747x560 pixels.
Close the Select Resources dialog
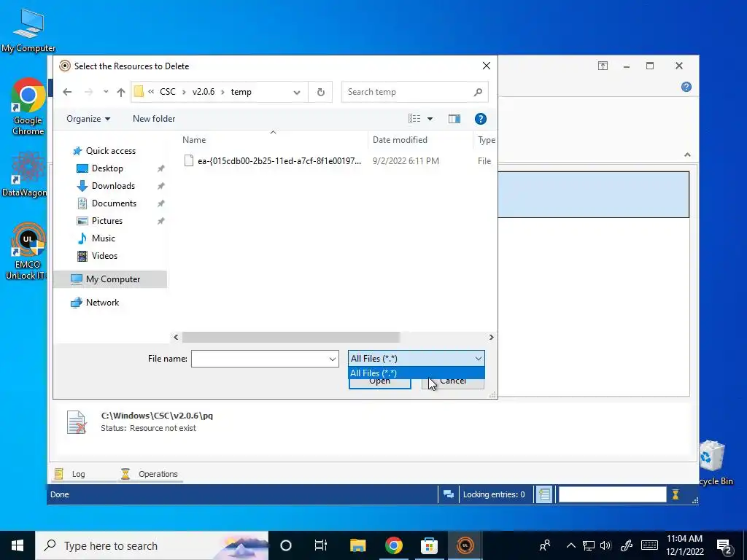[486, 66]
